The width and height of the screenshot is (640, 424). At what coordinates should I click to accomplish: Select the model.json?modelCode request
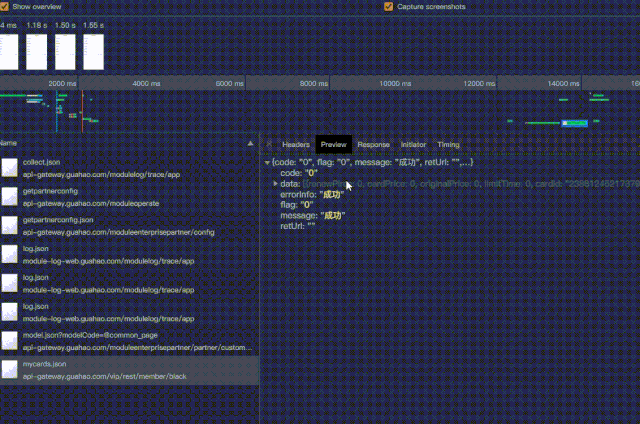(x=129, y=341)
